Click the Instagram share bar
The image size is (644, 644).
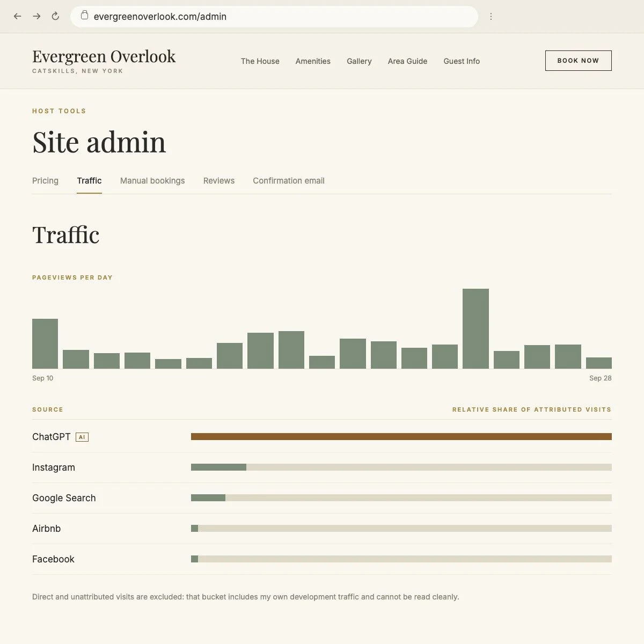(401, 467)
